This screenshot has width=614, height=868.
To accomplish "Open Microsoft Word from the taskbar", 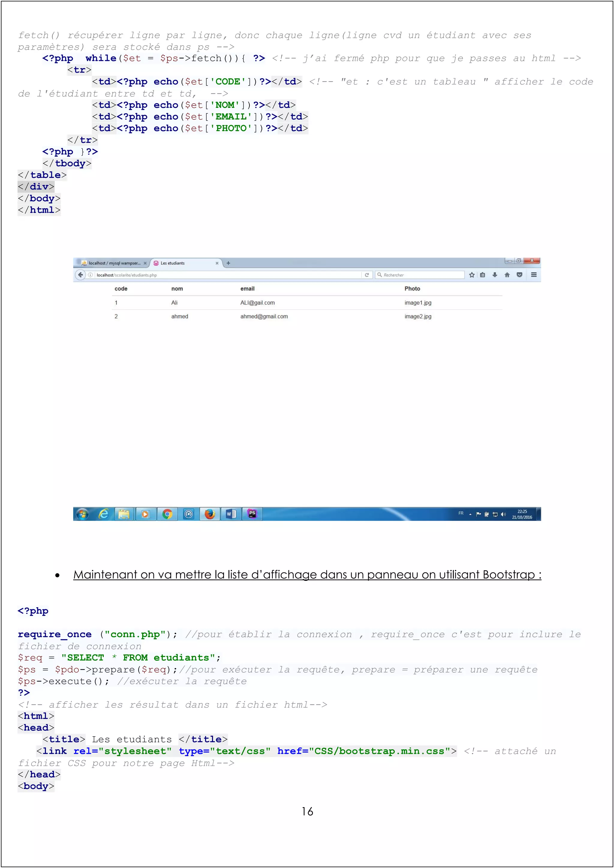I will 231,514.
